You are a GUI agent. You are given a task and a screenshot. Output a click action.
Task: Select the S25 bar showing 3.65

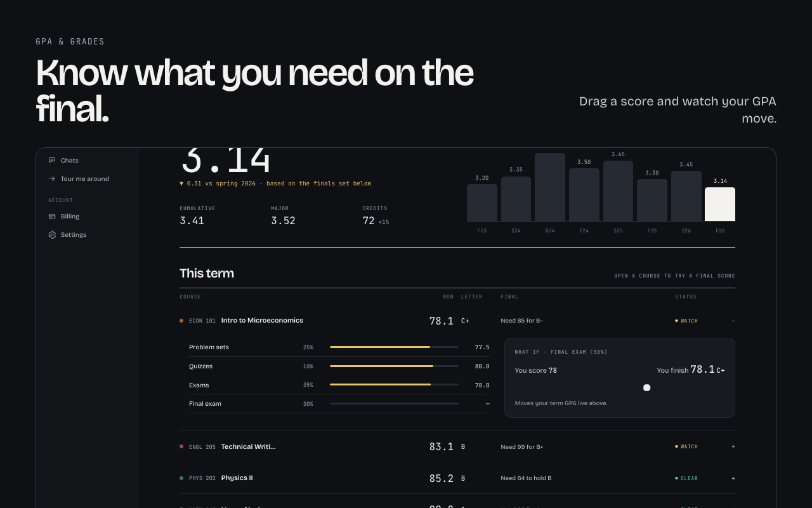click(618, 190)
